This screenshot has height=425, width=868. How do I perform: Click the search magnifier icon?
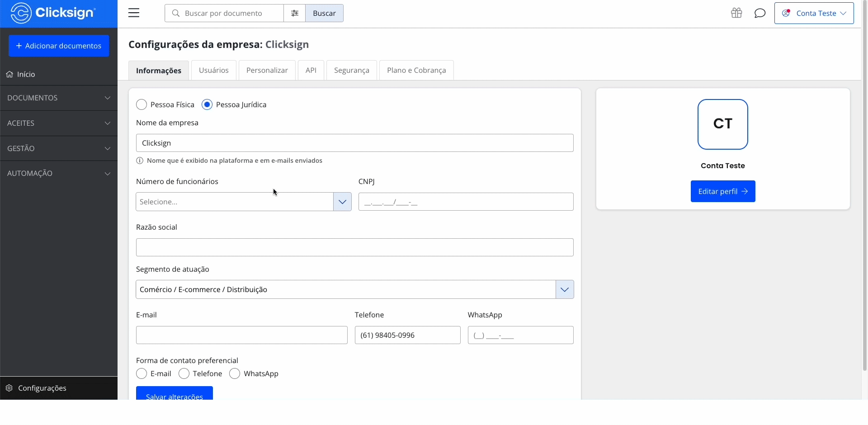[x=176, y=13]
